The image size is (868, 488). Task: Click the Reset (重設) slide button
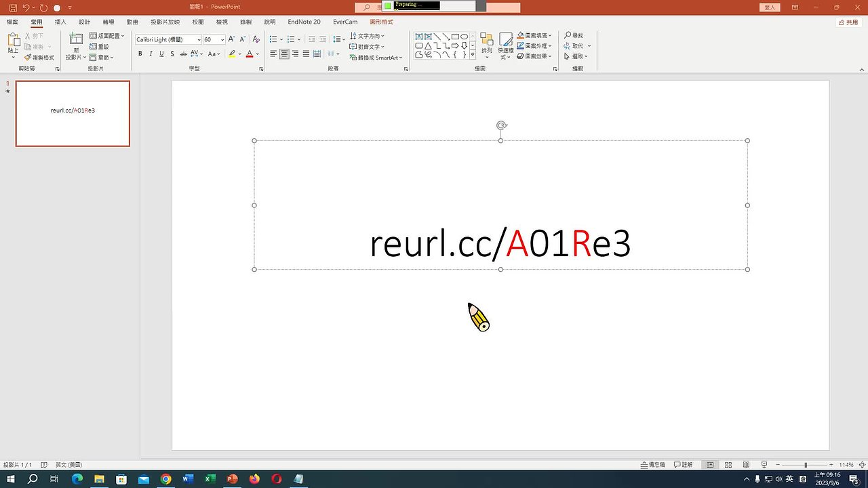(x=99, y=47)
